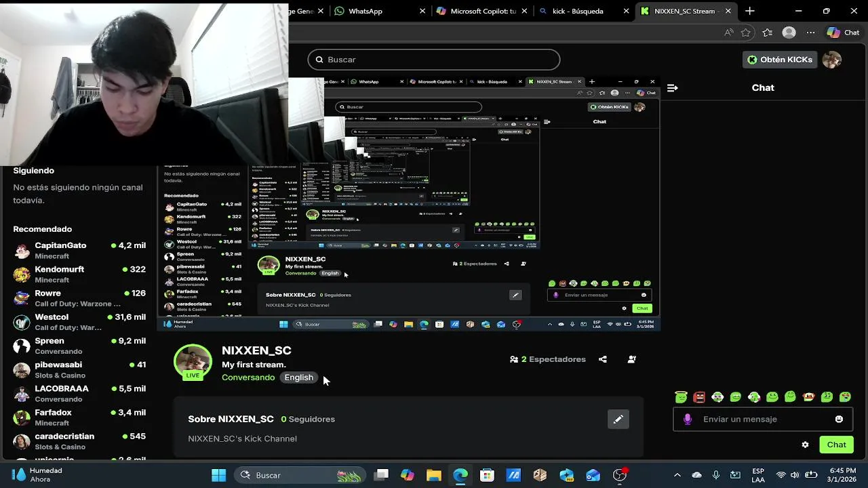Image resolution: width=868 pixels, height=488 pixels.
Task: Open the CapitanGato recommended channel
Action: pos(79,250)
